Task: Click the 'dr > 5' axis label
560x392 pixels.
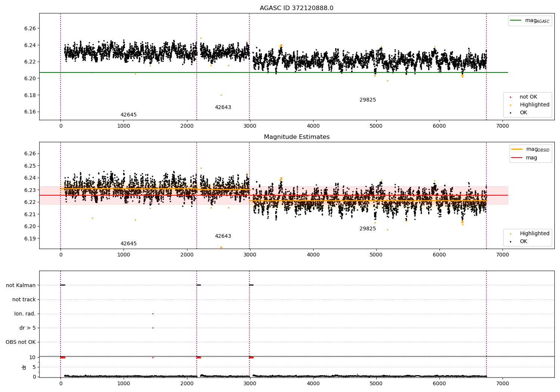Action: point(28,328)
